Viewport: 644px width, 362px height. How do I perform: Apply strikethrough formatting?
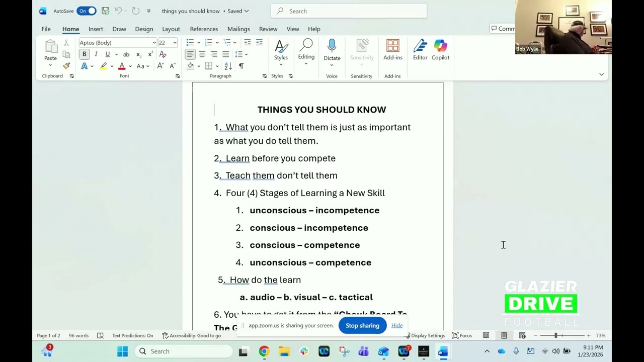(126, 54)
